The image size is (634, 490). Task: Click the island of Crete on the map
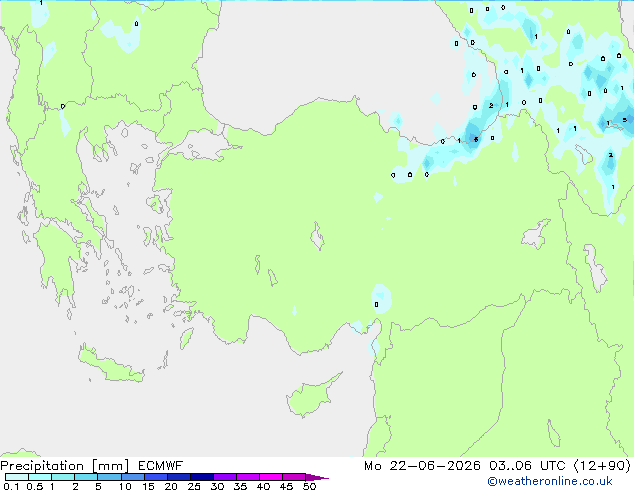111,366
